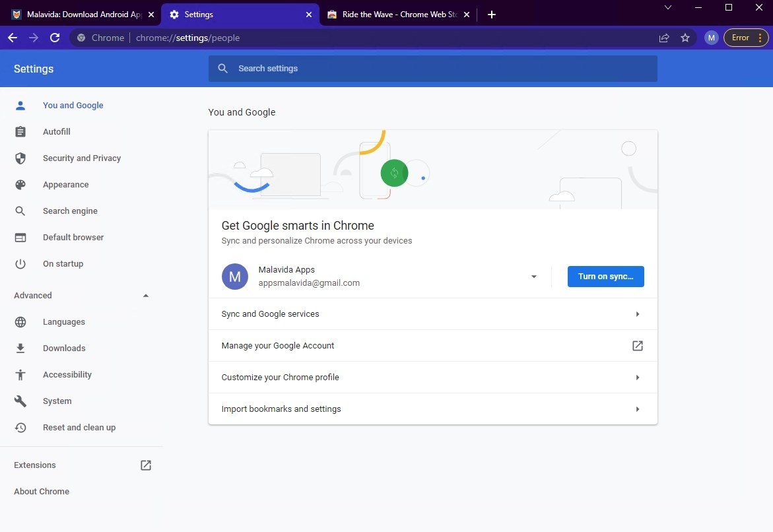
Task: Click the Appearance palette icon
Action: pyautogui.click(x=20, y=184)
